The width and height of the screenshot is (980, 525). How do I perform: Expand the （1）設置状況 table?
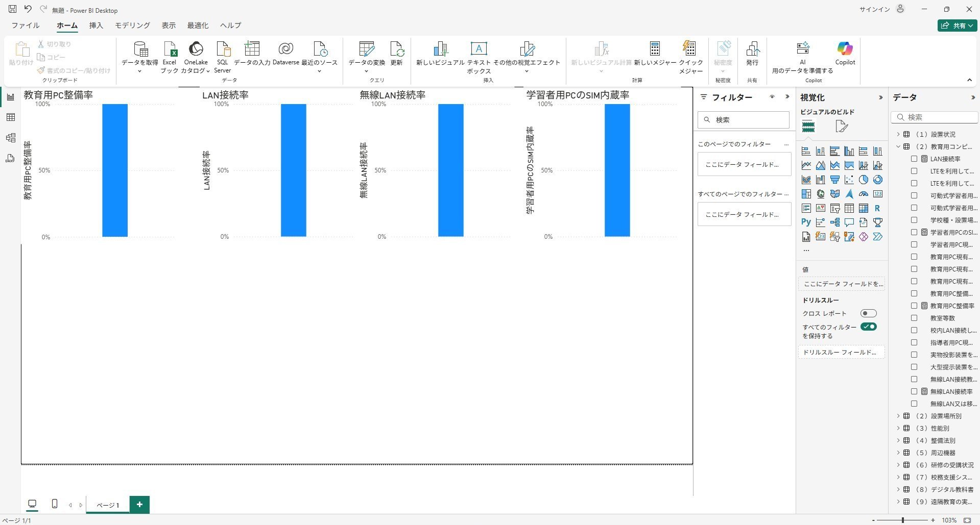tap(898, 134)
